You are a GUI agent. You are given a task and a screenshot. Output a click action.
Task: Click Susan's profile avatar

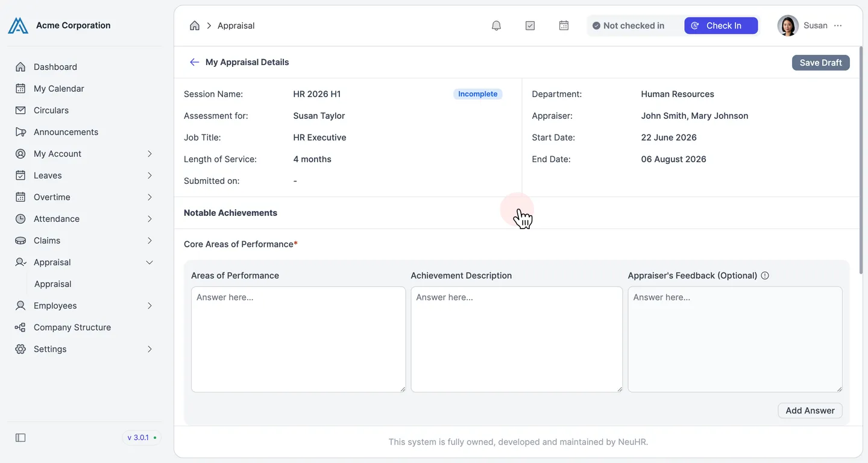tap(788, 25)
